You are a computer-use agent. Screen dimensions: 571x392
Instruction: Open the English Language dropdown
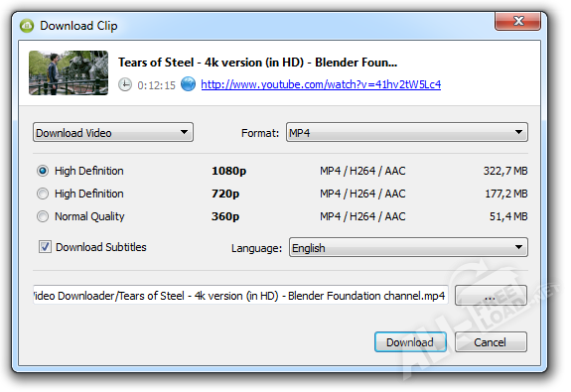pyautogui.click(x=408, y=247)
